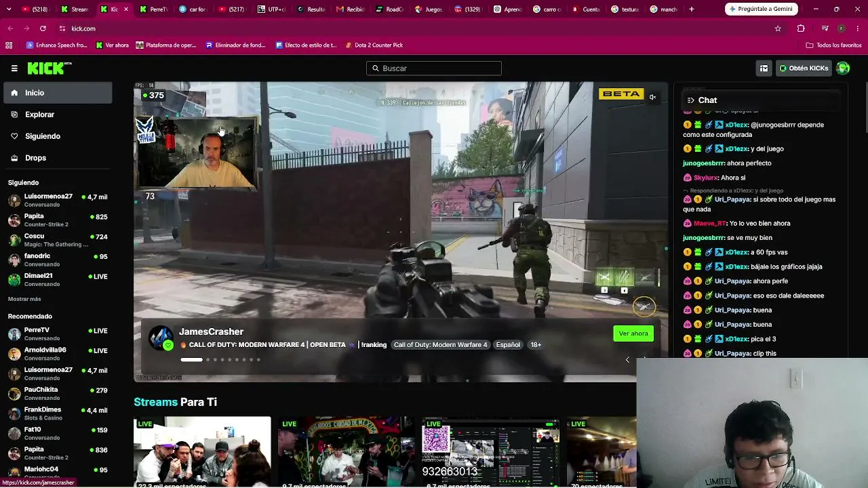This screenshot has width=868, height=488.
Task: Unmute the featured stream preview
Action: (x=652, y=97)
